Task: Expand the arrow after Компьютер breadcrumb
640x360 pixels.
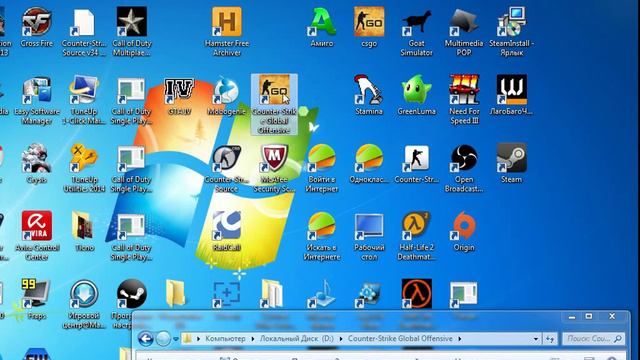Action: pos(253,339)
